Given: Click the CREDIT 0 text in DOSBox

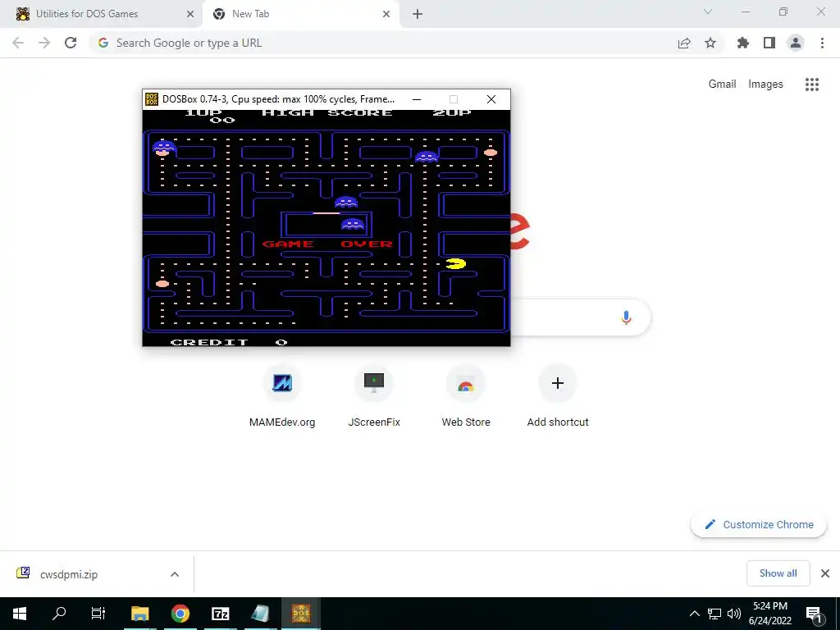Looking at the screenshot, I should point(229,342).
